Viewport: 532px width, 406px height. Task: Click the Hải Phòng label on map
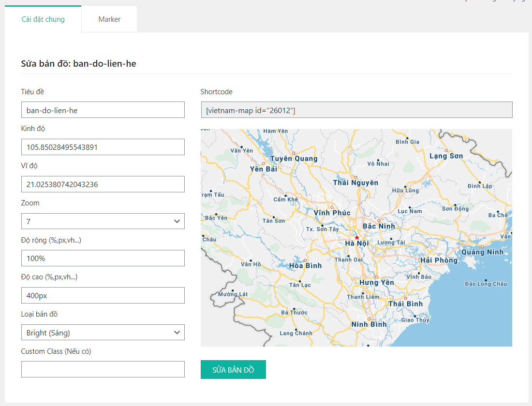pos(439,260)
